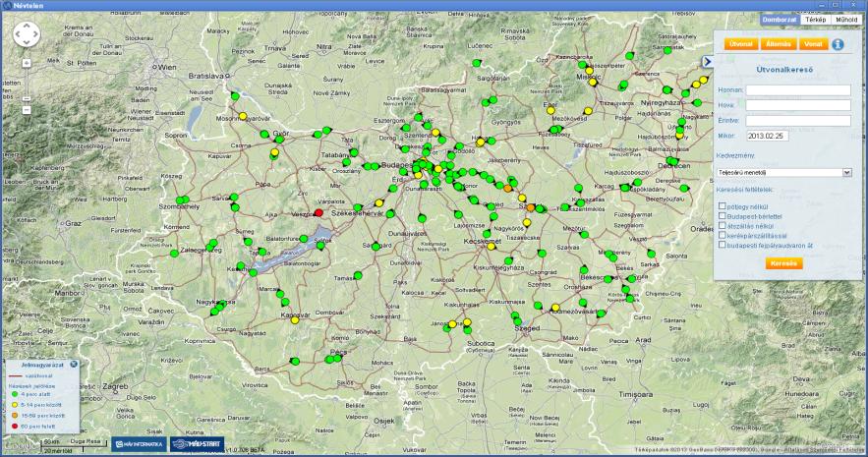Select the green train marker north of Barcs
868x457 pixels.
point(295,362)
